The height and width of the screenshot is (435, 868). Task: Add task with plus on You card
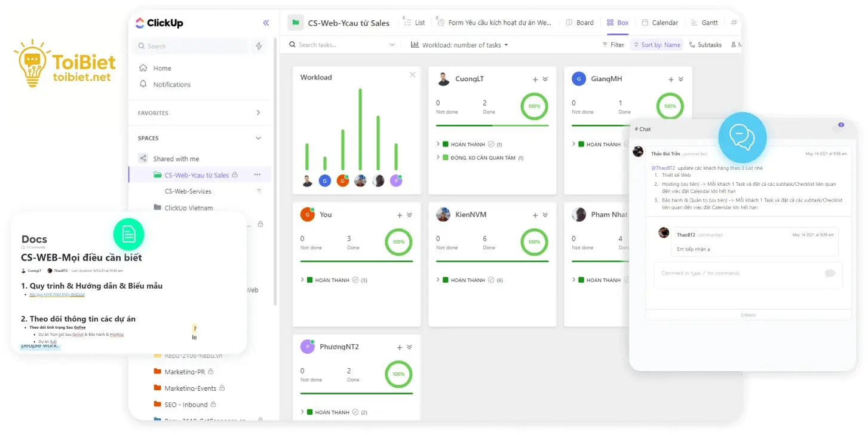400,215
